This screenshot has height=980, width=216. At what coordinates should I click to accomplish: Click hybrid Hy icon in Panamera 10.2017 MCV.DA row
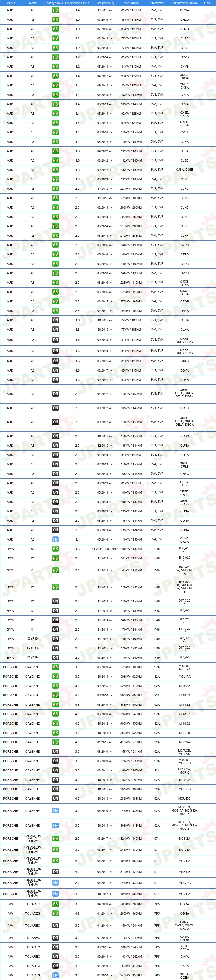tap(56, 894)
